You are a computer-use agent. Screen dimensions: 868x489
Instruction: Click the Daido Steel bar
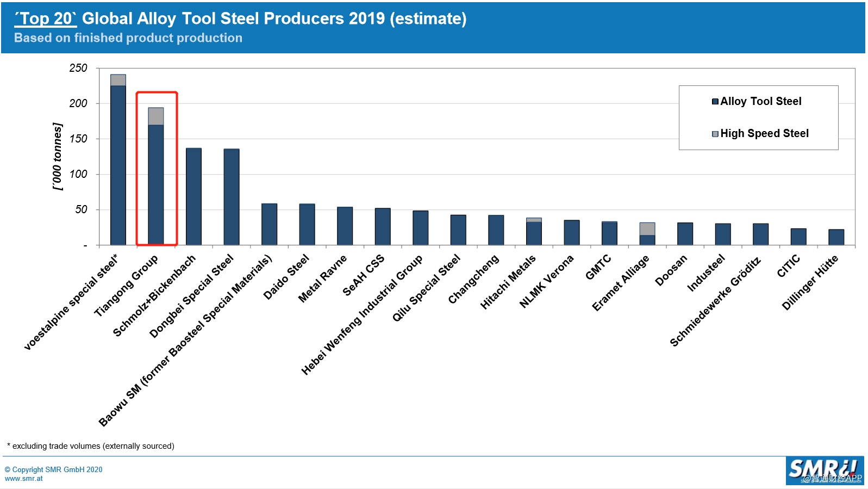pyautogui.click(x=307, y=224)
